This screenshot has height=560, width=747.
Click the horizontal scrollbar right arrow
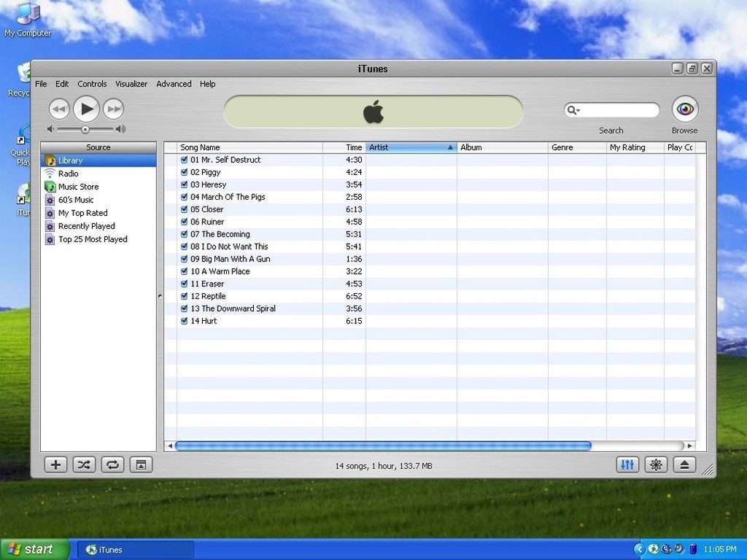(689, 446)
